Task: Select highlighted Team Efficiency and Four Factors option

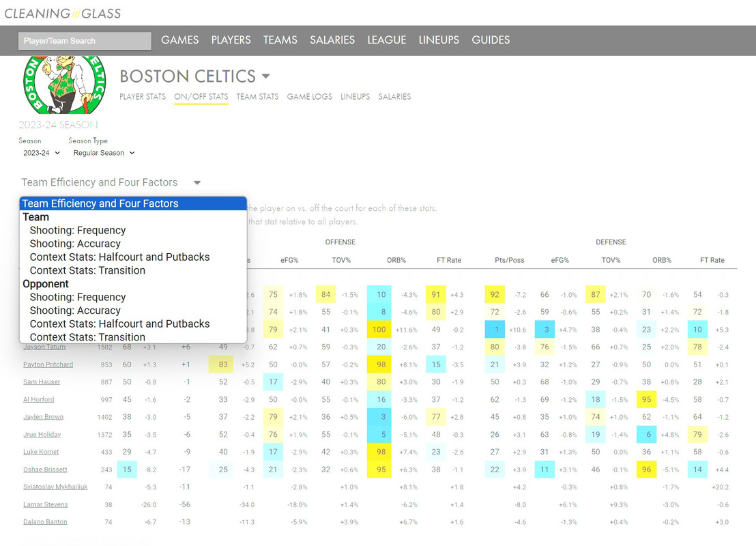Action: 133,203
